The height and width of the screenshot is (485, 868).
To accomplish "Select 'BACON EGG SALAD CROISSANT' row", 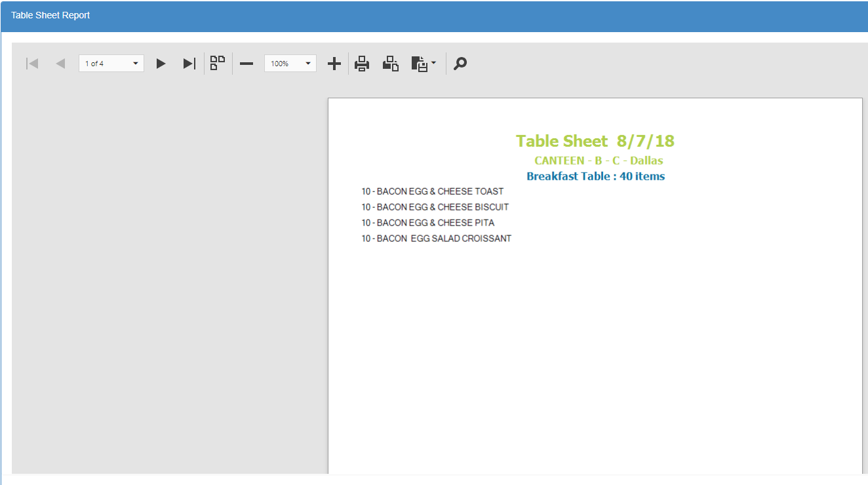I will coord(437,239).
